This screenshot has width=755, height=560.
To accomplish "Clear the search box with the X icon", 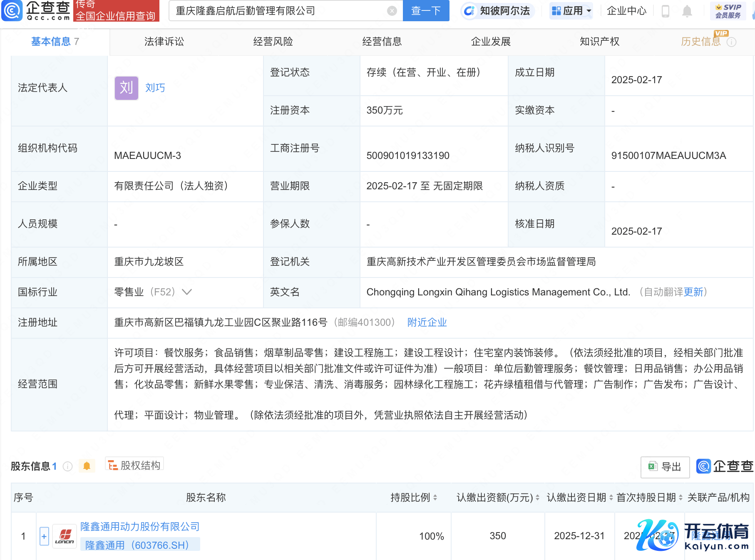I will click(x=392, y=11).
